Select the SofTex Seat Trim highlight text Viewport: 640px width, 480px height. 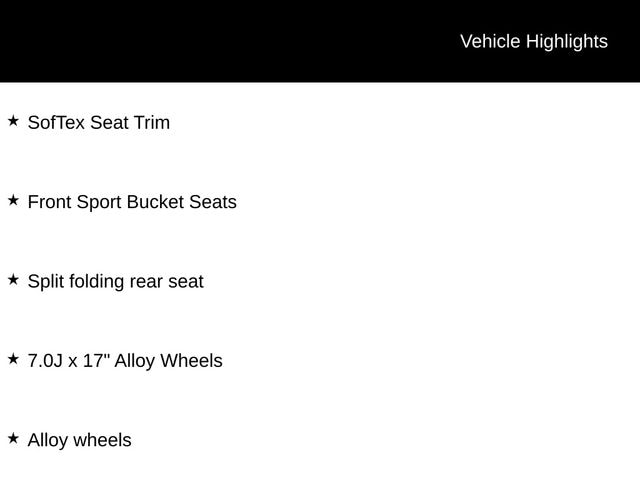click(x=98, y=123)
